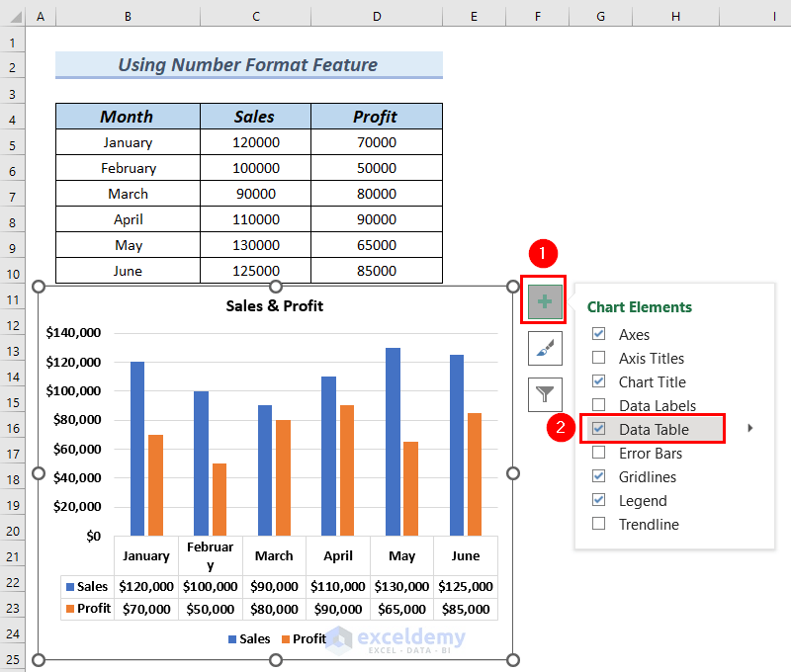Open the Chart Filters funnel icon
This screenshot has height=672, width=791.
tap(544, 394)
